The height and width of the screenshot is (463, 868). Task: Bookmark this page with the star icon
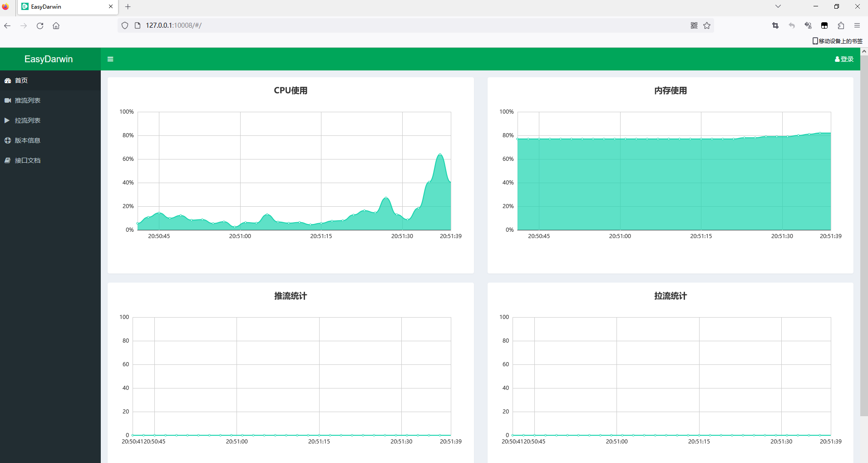point(707,25)
